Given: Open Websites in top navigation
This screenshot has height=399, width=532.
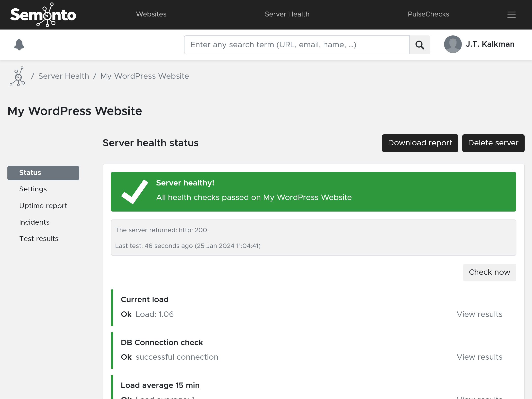Looking at the screenshot, I should pos(151,14).
